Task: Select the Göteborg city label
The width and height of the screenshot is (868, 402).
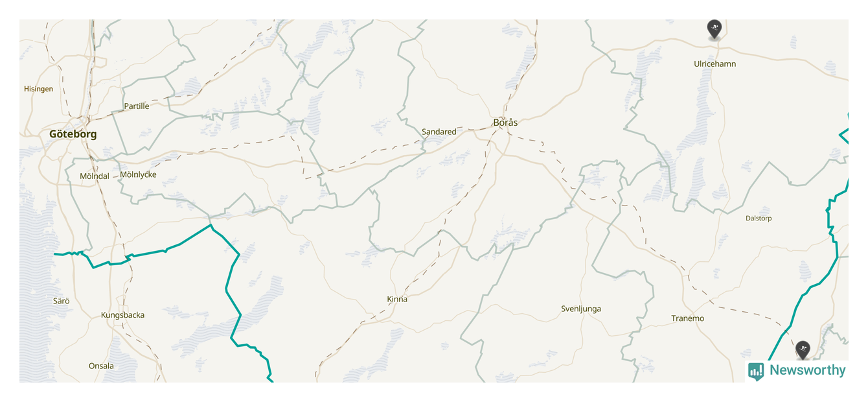Action: click(73, 134)
